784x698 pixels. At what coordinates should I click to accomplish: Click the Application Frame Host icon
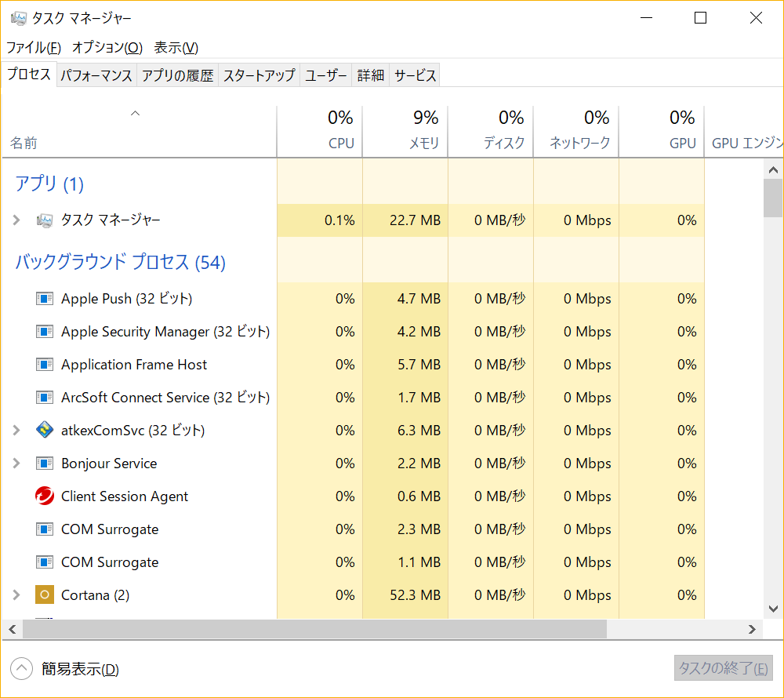[45, 365]
